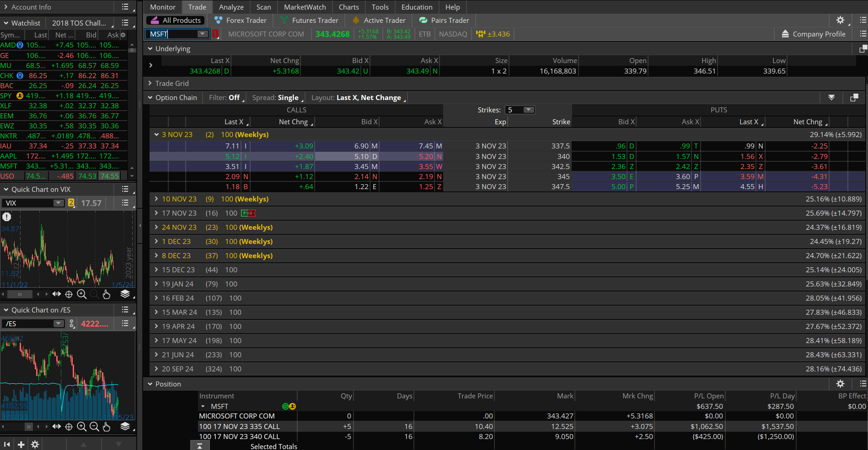Open Pairs Trader
The width and height of the screenshot is (868, 450).
click(445, 20)
